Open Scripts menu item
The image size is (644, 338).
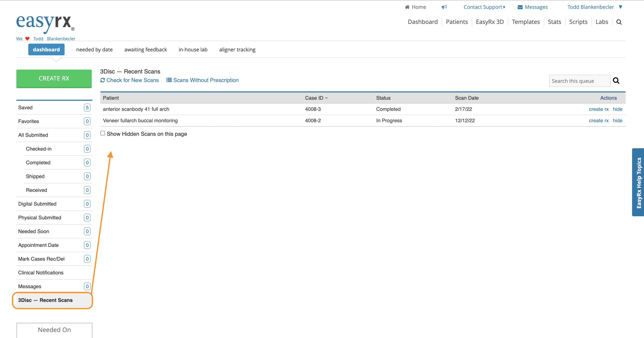tap(578, 22)
